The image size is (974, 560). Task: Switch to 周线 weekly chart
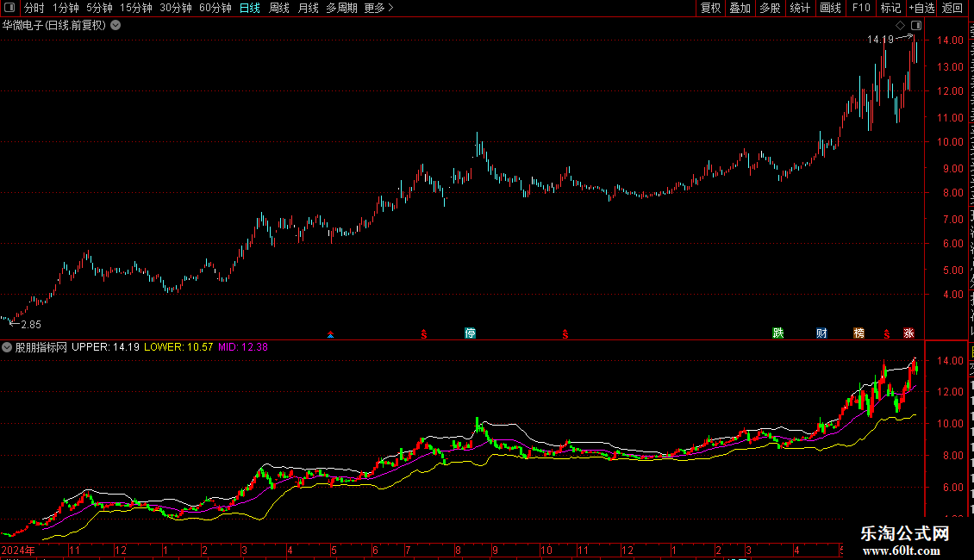point(279,8)
